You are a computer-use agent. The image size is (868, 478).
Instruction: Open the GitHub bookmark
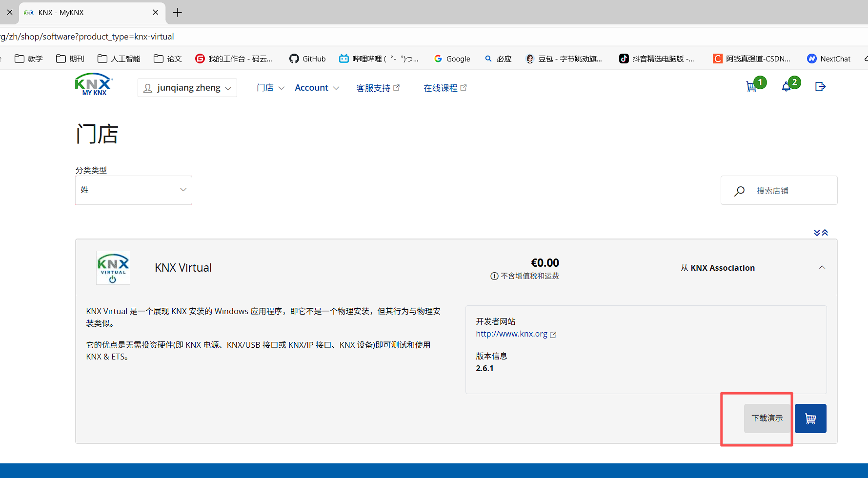pyautogui.click(x=307, y=59)
